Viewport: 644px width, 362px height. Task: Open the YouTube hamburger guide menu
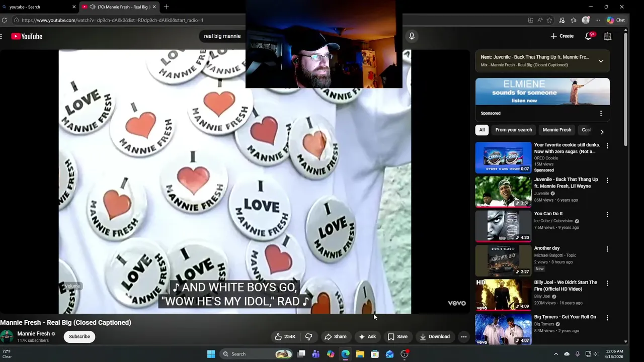point(2,36)
